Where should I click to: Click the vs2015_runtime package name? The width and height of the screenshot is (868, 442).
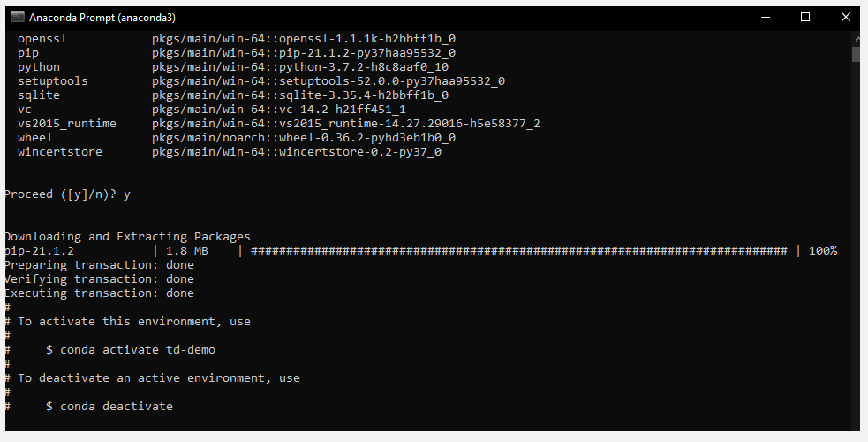pos(67,124)
